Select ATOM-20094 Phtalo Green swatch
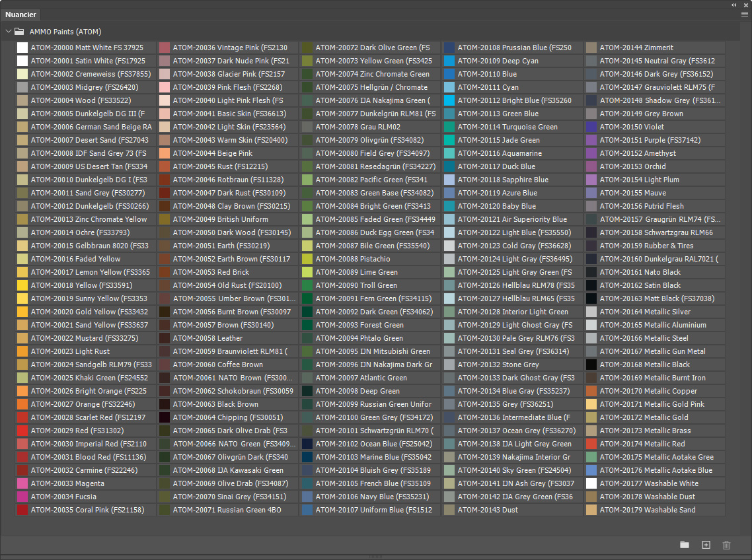The height and width of the screenshot is (560, 752). 307,338
